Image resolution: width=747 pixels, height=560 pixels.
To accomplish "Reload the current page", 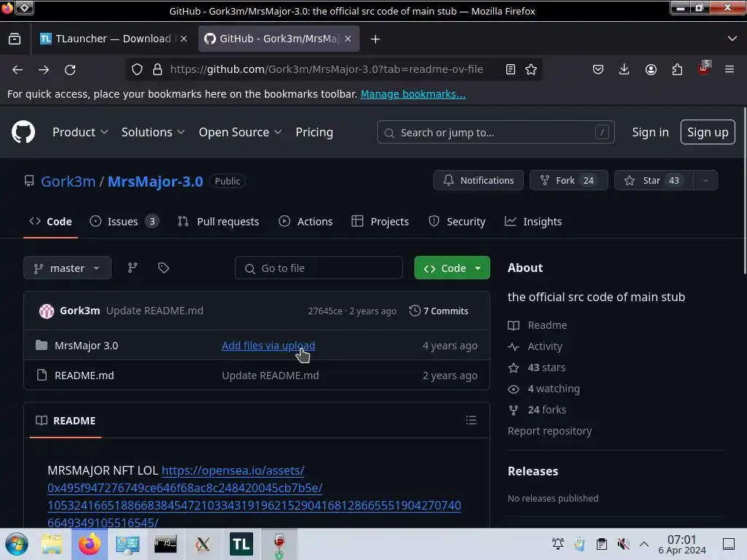I will 70,69.
